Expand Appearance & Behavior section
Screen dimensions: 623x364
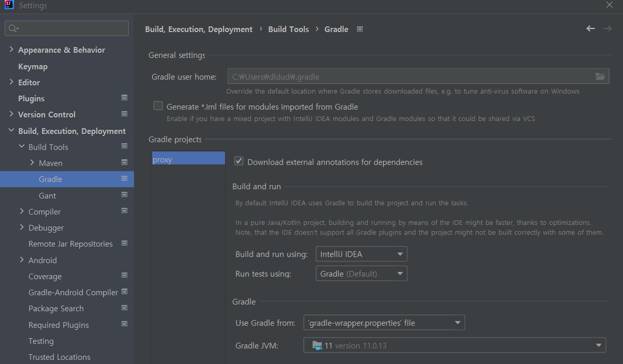point(11,50)
